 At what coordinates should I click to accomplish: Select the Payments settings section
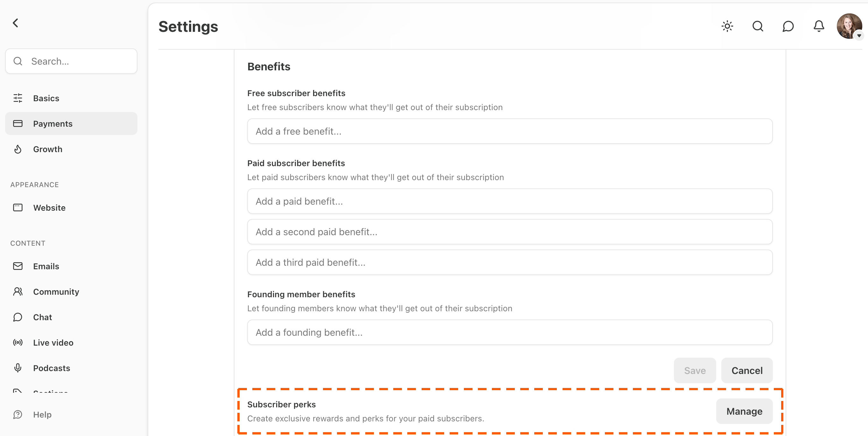point(71,124)
